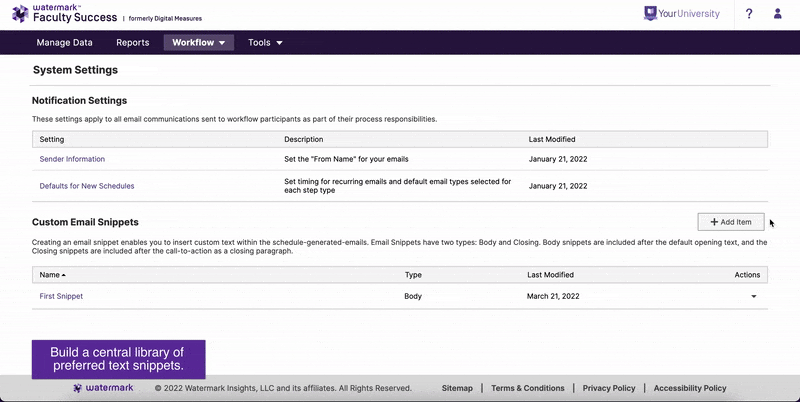800x402 pixels.
Task: Open the Reports menu
Action: pyautogui.click(x=133, y=43)
